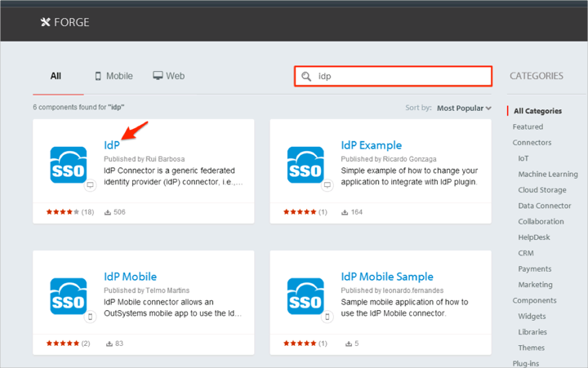Open the IdP Mobile Sample title link

pos(386,277)
